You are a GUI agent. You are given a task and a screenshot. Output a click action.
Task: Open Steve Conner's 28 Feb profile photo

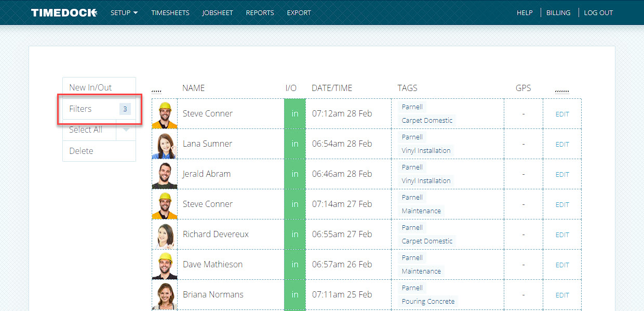pyautogui.click(x=165, y=114)
